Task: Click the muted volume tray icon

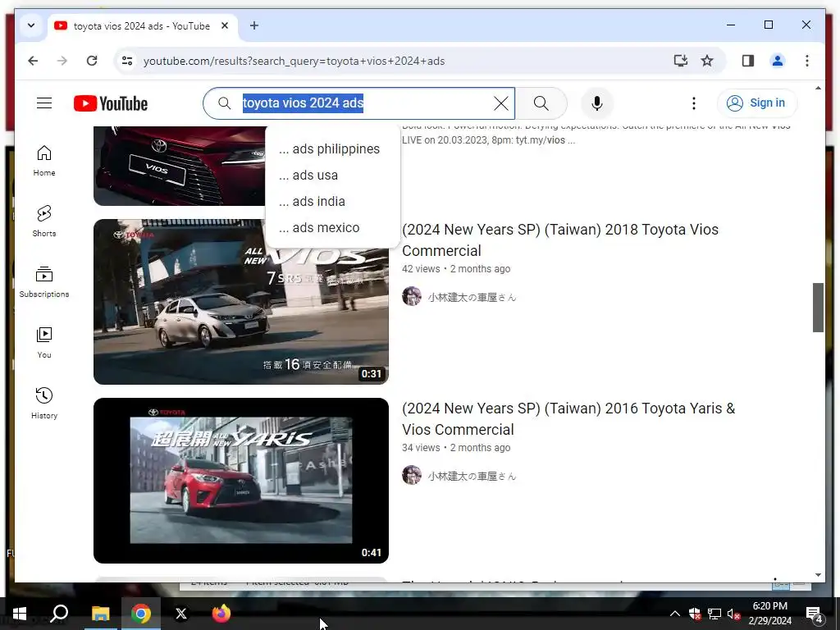Action: [x=733, y=614]
